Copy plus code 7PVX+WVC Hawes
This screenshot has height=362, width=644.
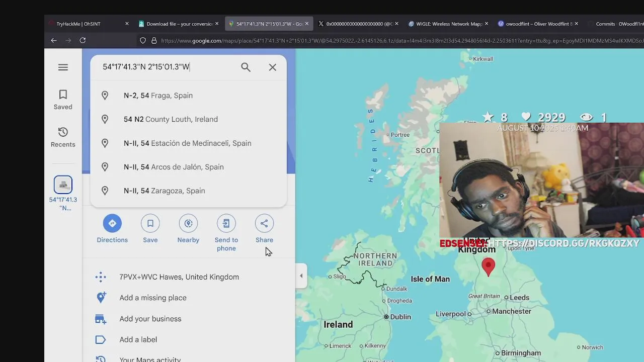click(188, 277)
